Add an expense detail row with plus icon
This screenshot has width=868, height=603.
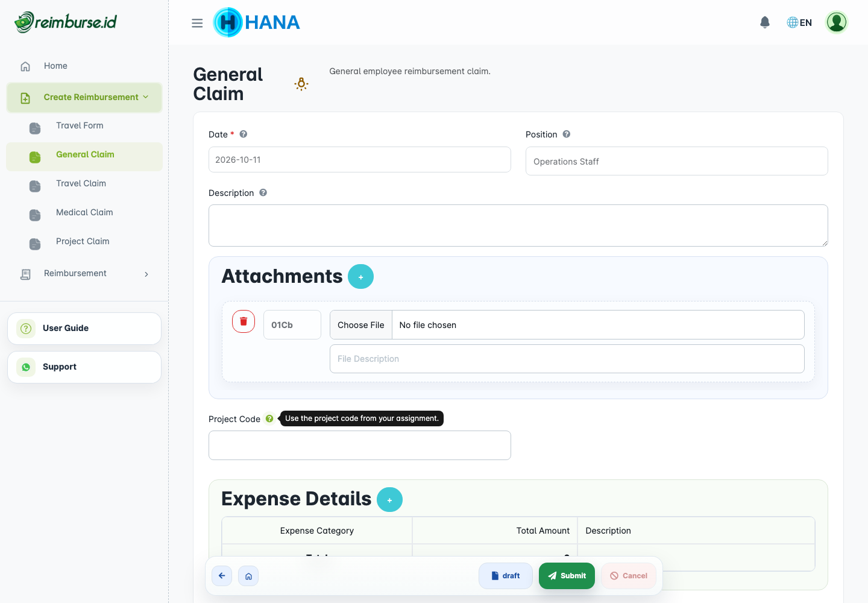pos(389,500)
